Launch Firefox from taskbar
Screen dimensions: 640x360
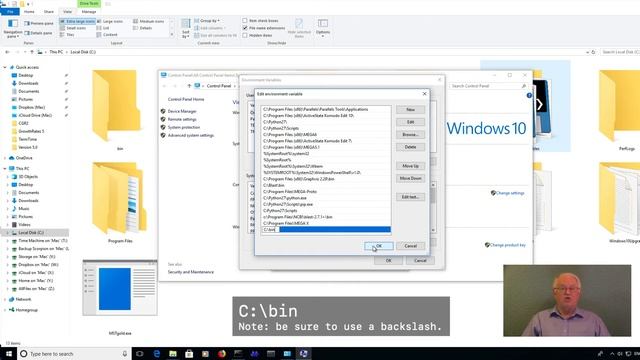point(222,353)
